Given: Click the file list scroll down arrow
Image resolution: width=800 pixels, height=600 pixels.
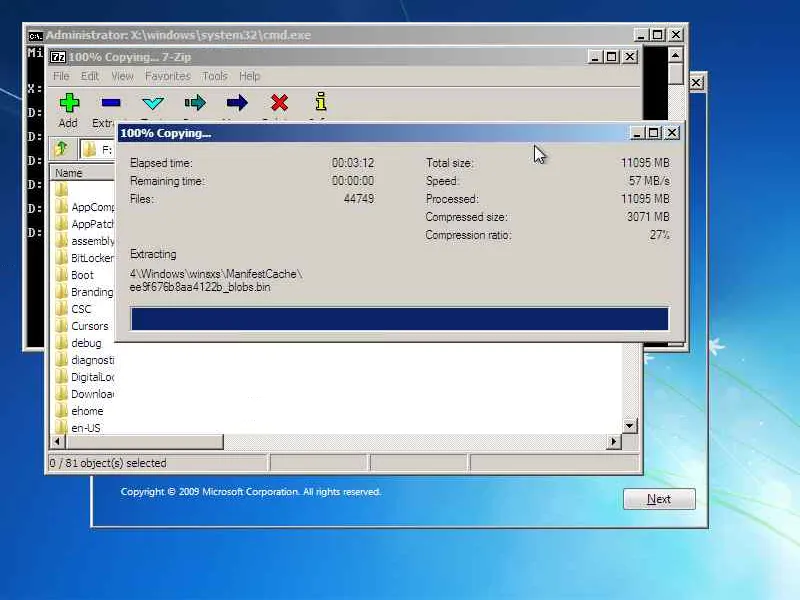Looking at the screenshot, I should tap(630, 426).
